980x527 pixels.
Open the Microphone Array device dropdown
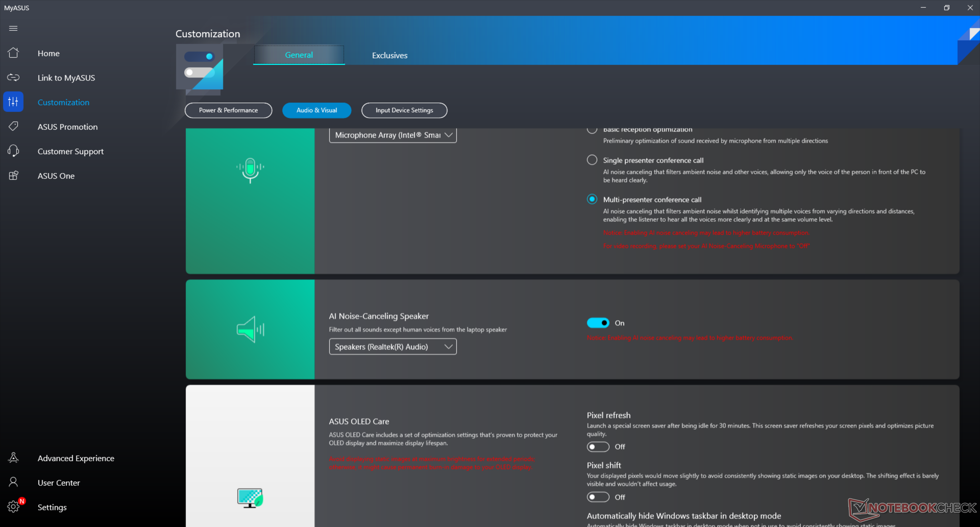click(x=393, y=135)
